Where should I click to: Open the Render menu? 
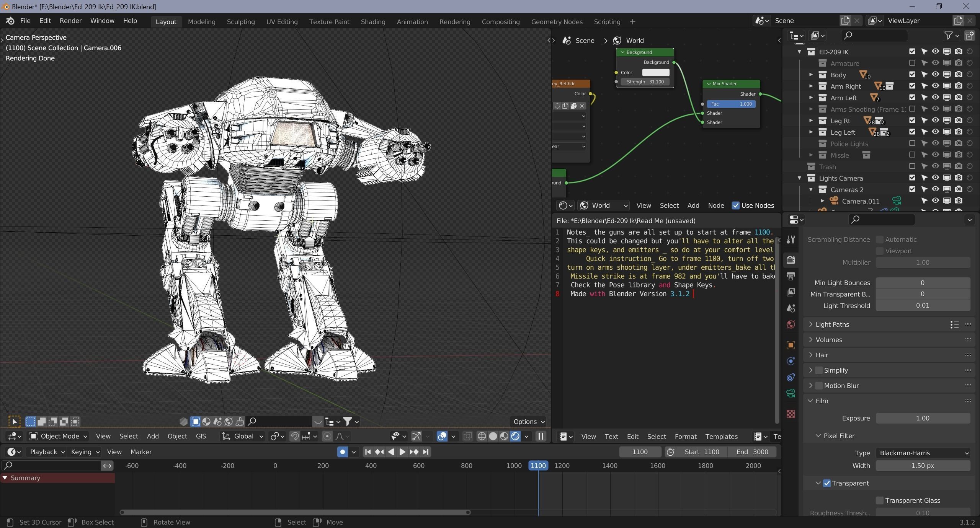pos(70,21)
